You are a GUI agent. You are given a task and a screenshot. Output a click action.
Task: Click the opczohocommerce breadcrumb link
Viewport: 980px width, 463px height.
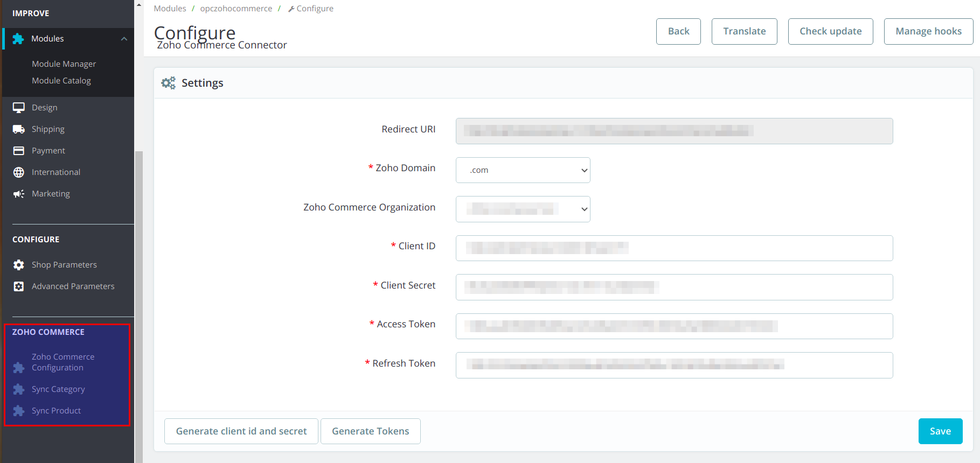(x=236, y=9)
